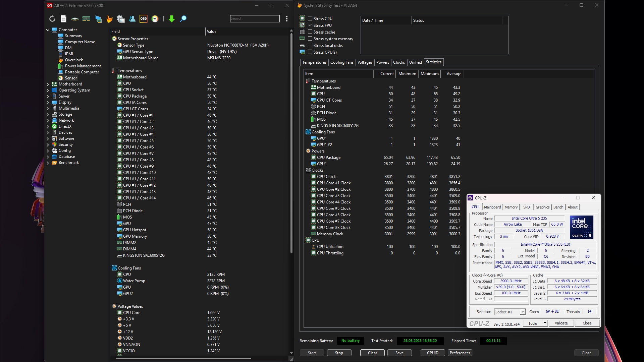Expand the Benchmark tree node
The height and width of the screenshot is (362, 644).
[x=48, y=163]
